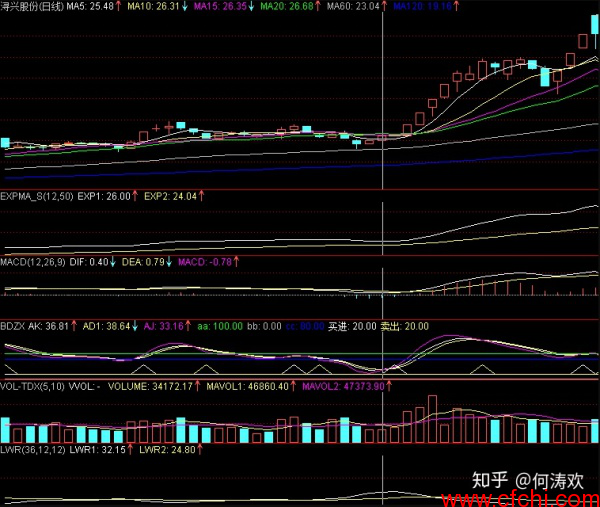
Task: Click the AK: 36.81 value
Action: tap(48, 326)
